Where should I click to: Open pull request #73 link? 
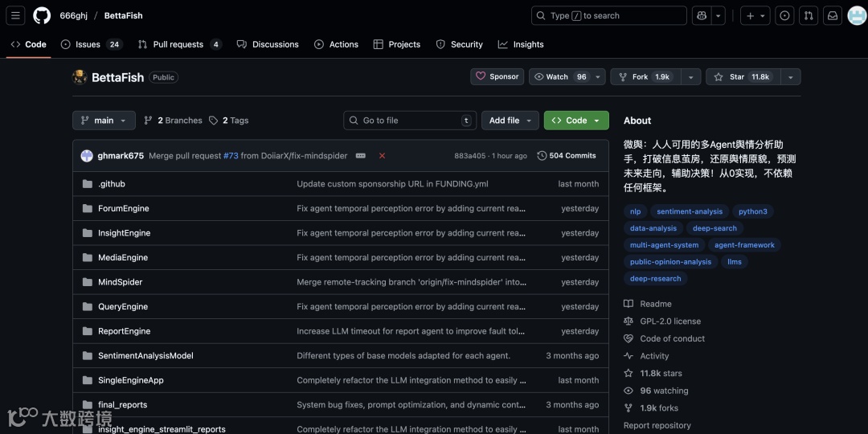[231, 156]
